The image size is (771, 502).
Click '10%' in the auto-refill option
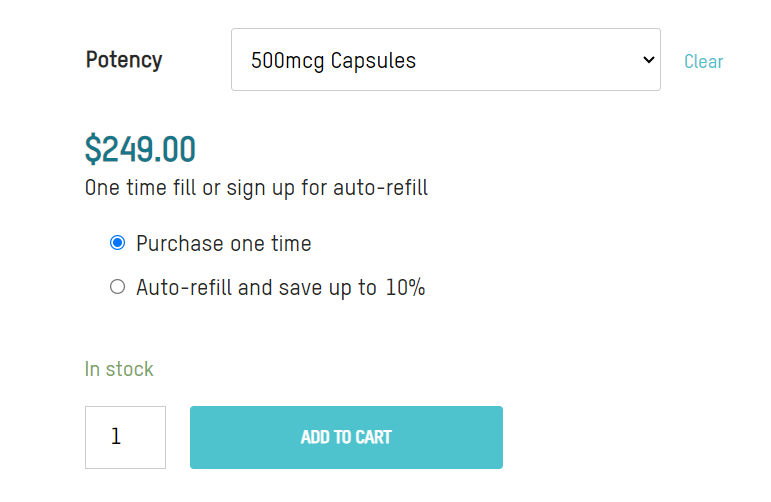[x=405, y=288]
